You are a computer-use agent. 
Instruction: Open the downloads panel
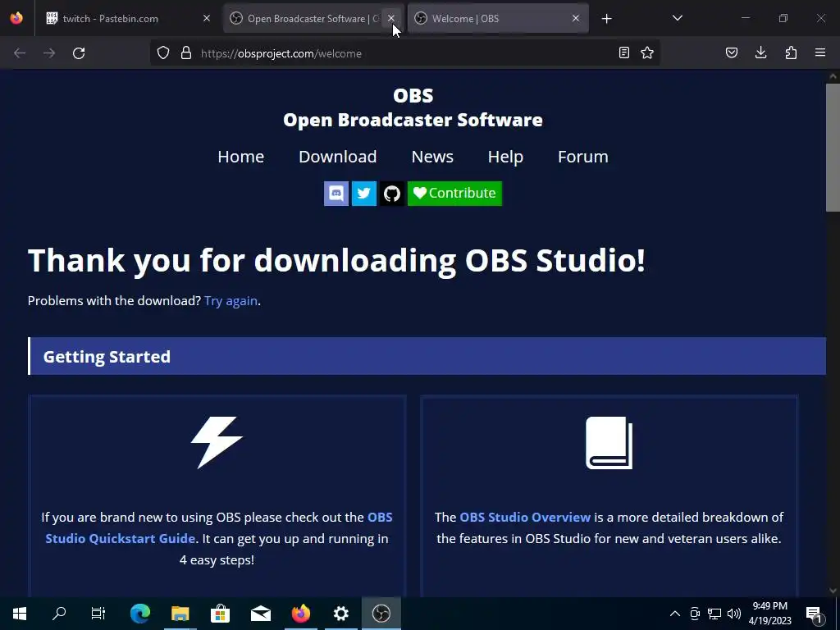(x=761, y=53)
